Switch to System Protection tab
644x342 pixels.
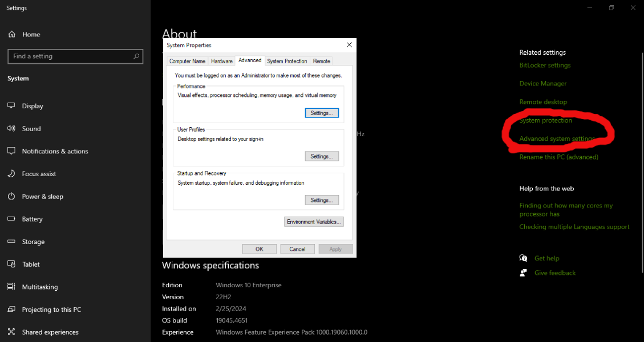[287, 61]
